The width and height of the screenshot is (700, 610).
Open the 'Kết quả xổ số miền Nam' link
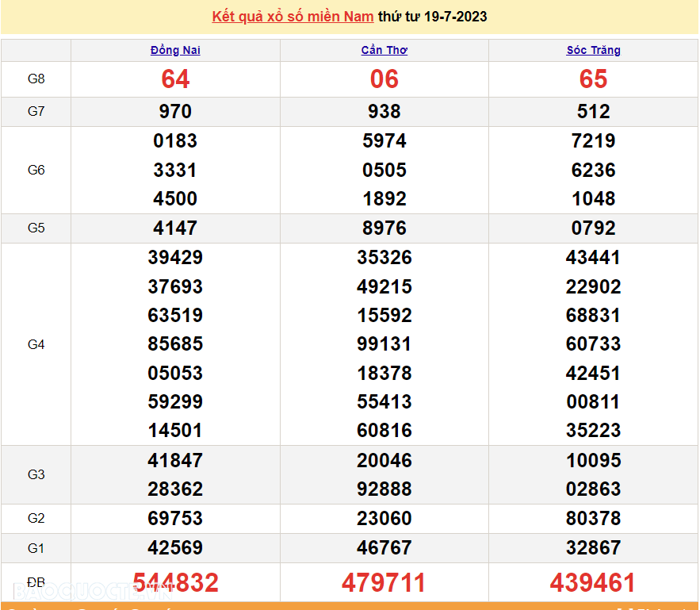pyautogui.click(x=293, y=17)
